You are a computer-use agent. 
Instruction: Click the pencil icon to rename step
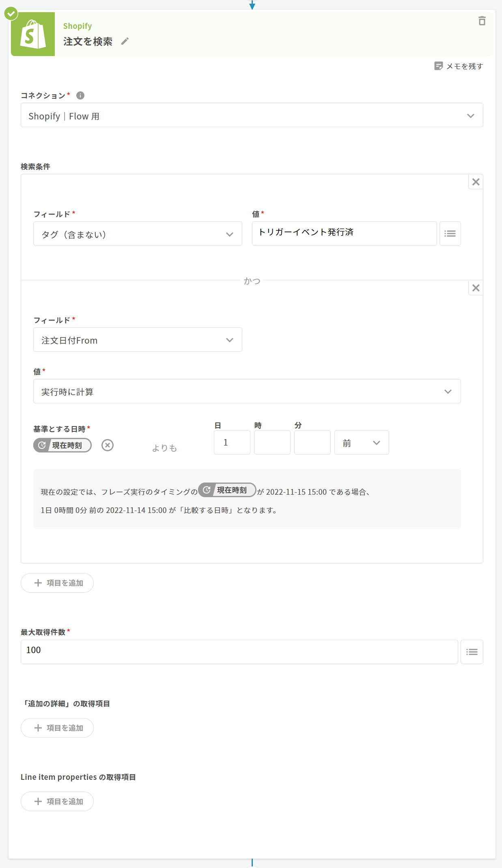pos(125,41)
